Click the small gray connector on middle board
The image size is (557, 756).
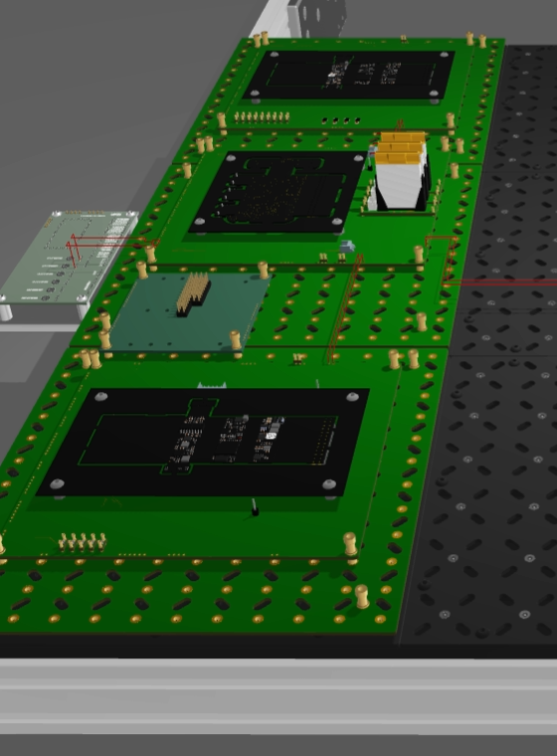tap(347, 247)
